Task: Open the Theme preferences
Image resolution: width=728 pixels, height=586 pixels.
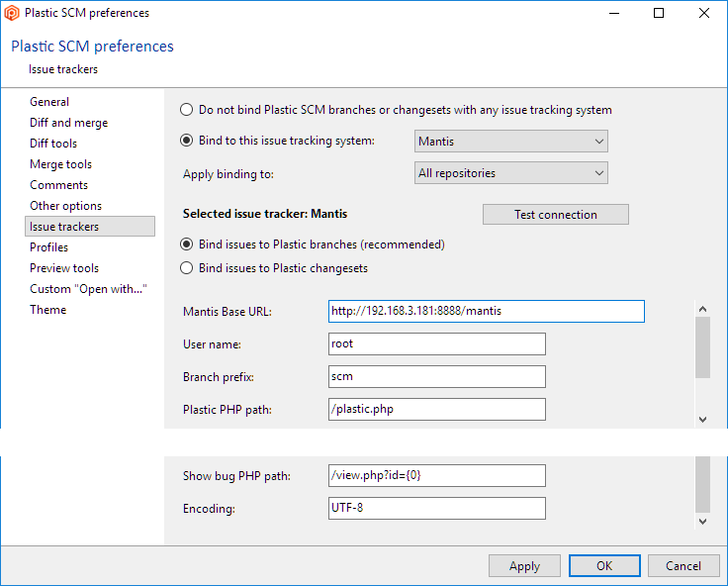Action: coord(47,310)
